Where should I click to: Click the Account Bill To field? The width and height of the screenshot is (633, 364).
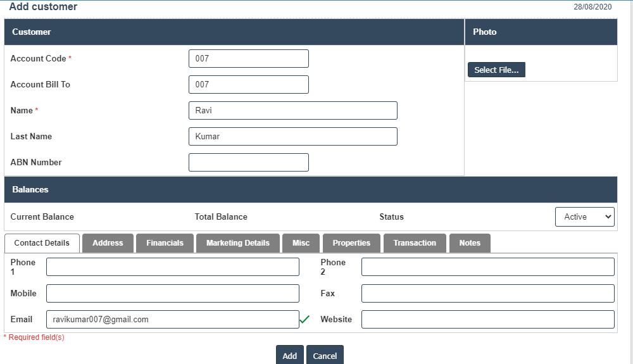click(x=248, y=84)
